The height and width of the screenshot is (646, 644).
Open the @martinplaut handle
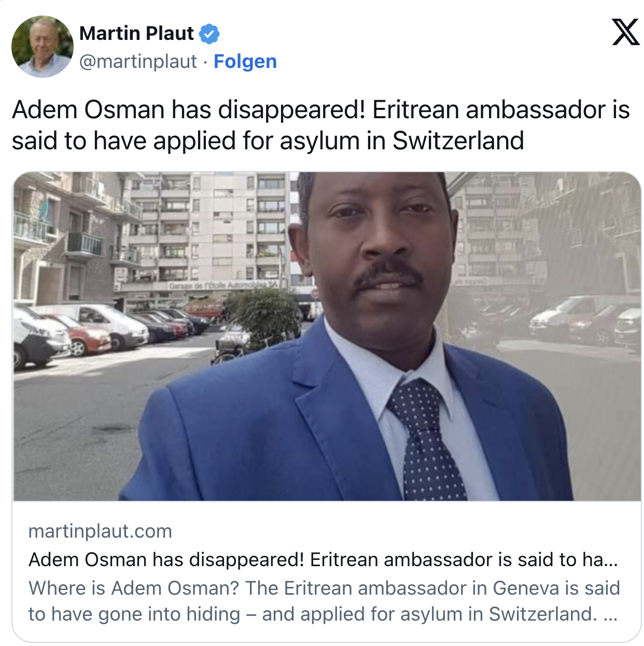138,61
